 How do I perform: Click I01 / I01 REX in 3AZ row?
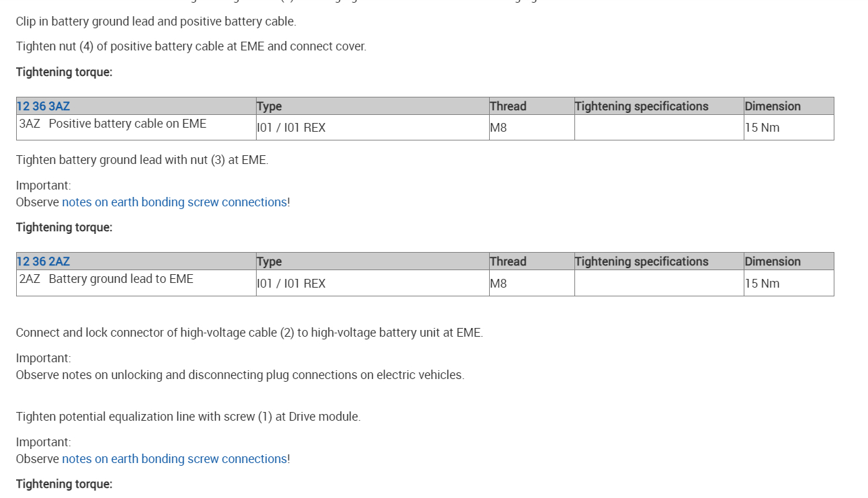pos(291,128)
